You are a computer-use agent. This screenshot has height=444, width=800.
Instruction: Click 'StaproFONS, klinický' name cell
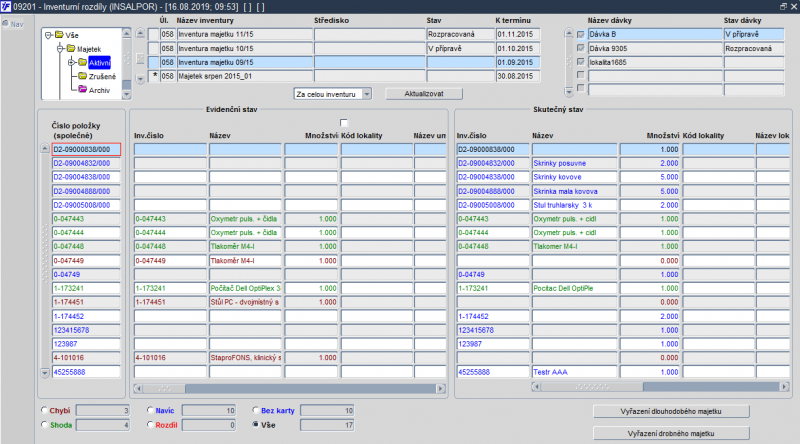point(245,358)
